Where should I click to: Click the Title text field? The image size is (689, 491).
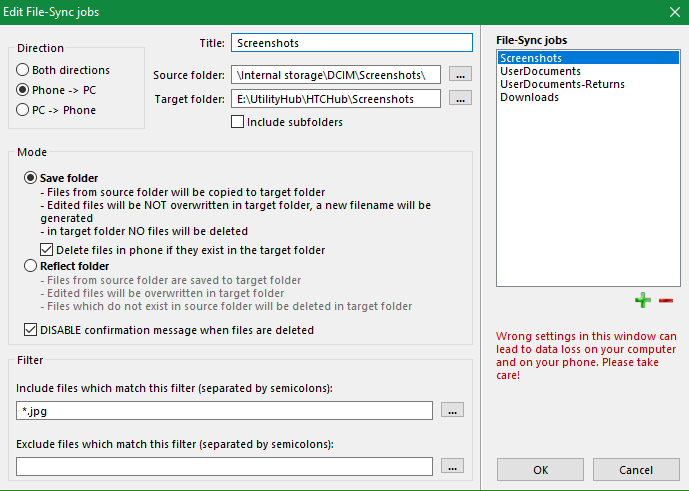point(352,43)
